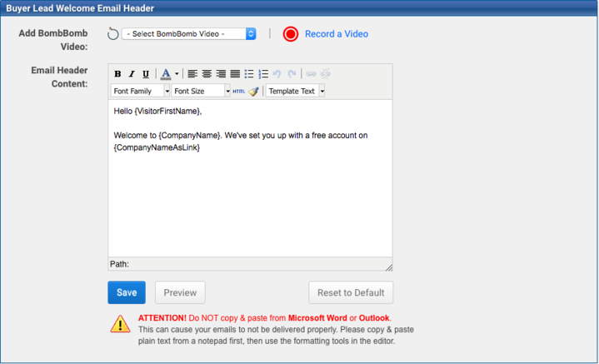The height and width of the screenshot is (364, 599).
Task: Align text left in editor
Action: pos(192,74)
